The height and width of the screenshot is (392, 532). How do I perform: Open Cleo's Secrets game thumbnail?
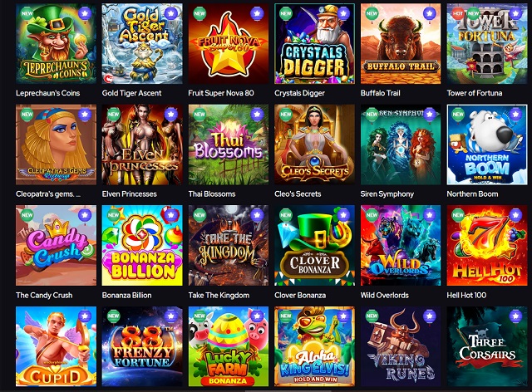314,145
